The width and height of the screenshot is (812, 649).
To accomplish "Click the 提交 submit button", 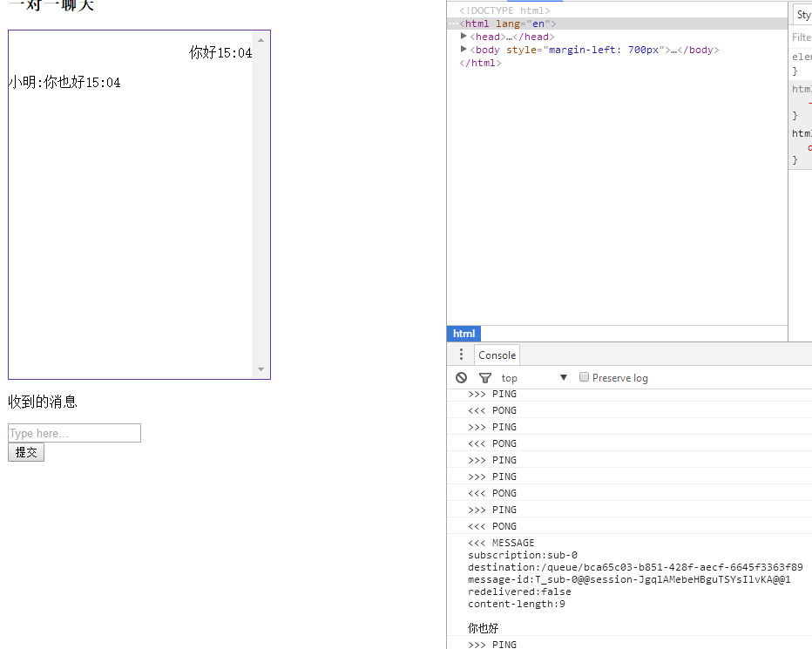I will [x=26, y=452].
